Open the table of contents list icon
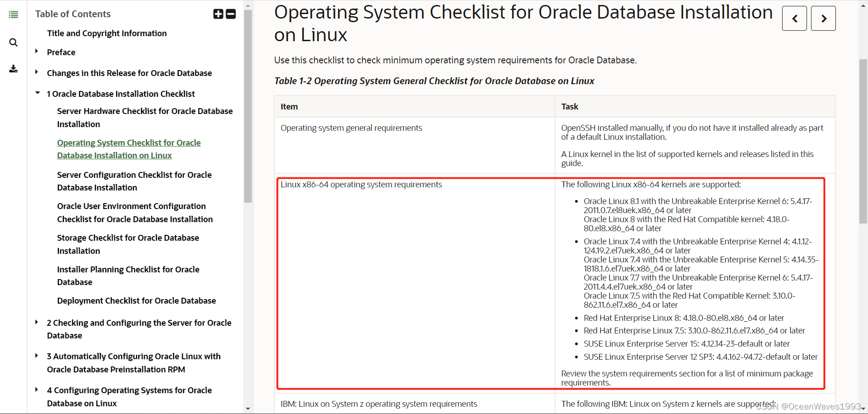Viewport: 868px width, 414px height. click(14, 14)
